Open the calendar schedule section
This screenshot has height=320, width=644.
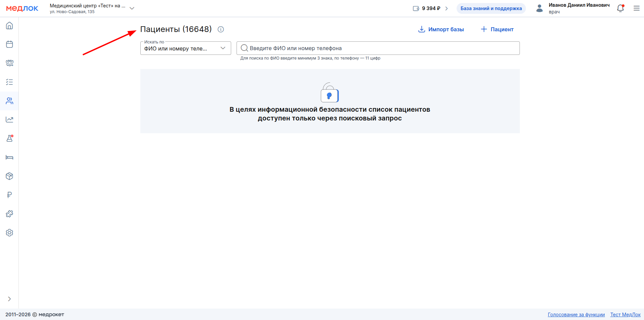tap(9, 44)
